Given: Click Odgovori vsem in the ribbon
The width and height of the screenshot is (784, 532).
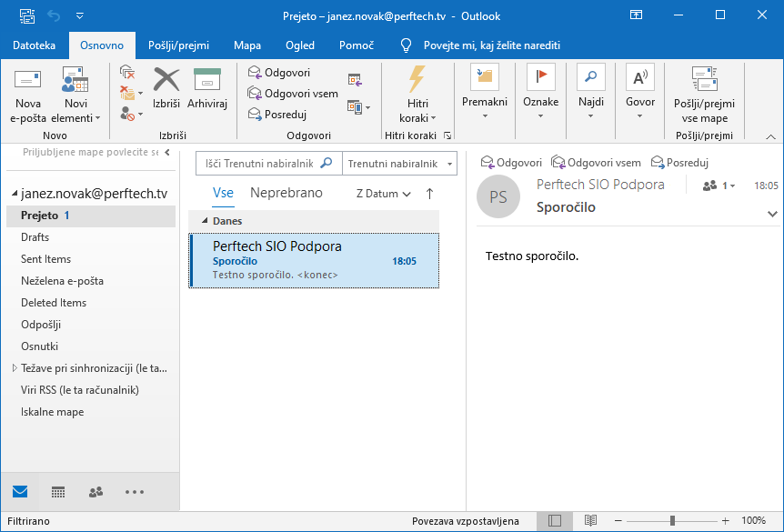Looking at the screenshot, I should point(293,94).
